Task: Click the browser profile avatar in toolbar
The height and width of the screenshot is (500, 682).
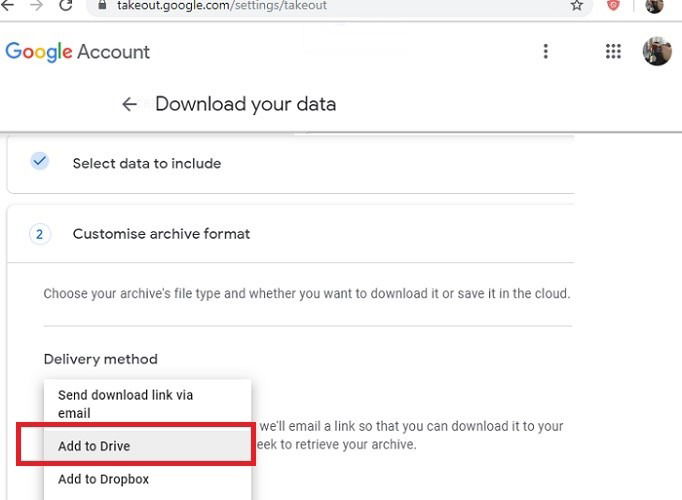Action: [654, 5]
